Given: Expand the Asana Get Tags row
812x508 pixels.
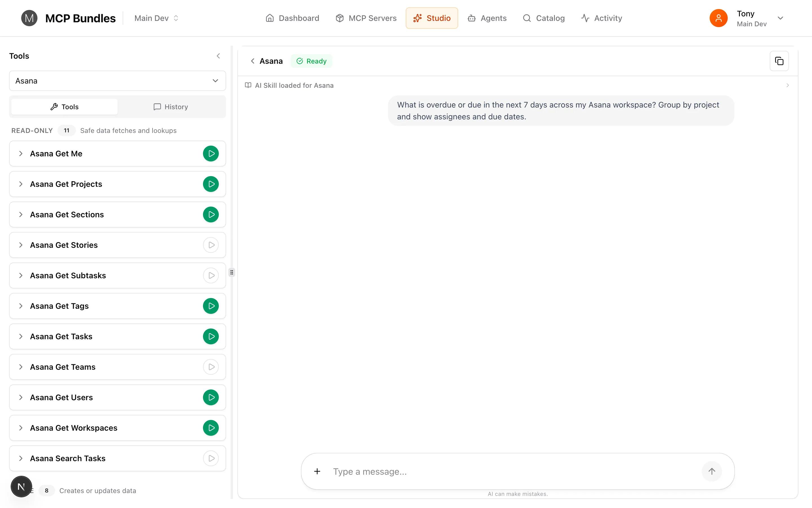Looking at the screenshot, I should 21,306.
